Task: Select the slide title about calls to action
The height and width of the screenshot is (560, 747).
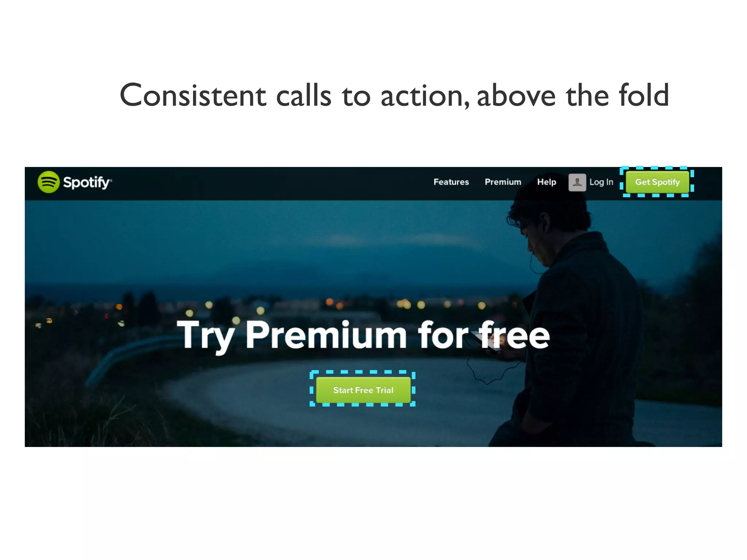Action: point(394,95)
